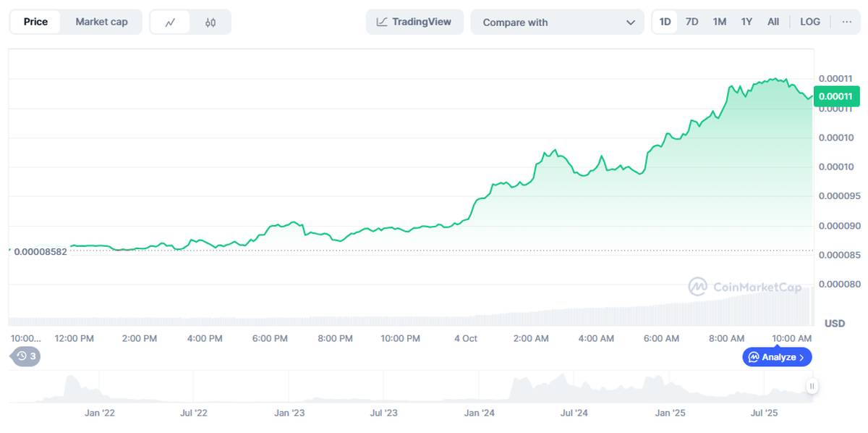Click Jan '25 on overview timeline

click(671, 413)
